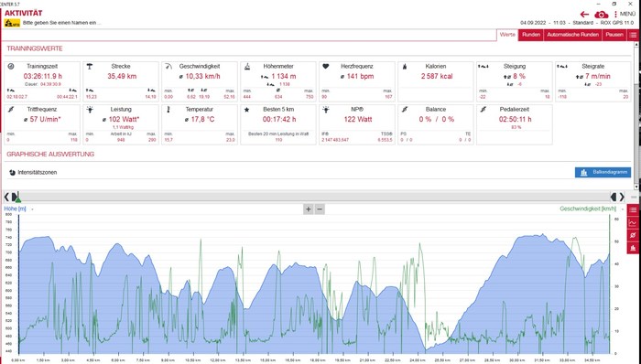Open the cloud sync icon

point(601,15)
